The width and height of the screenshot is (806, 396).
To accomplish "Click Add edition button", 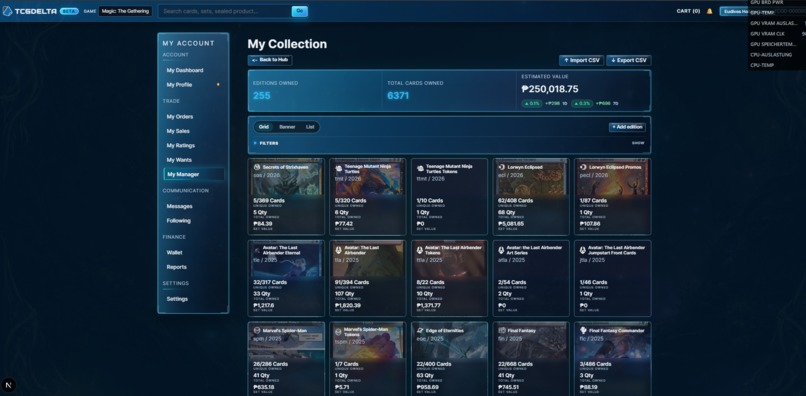I will pyautogui.click(x=627, y=127).
